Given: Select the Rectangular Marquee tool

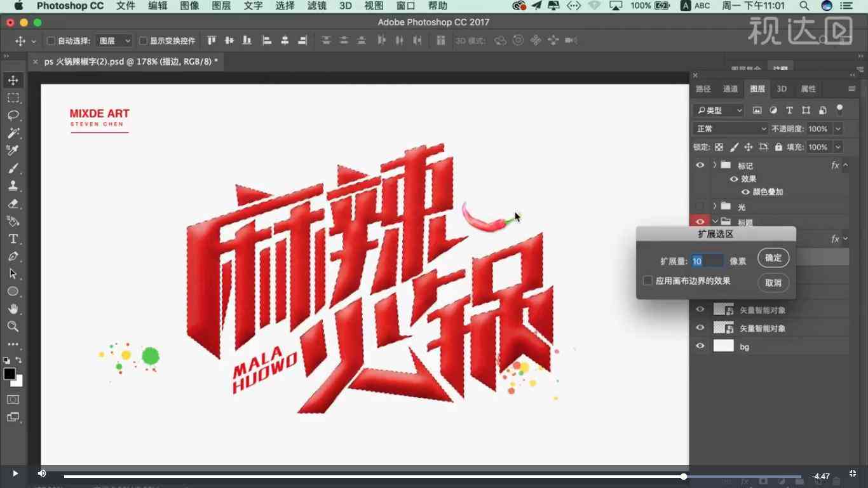Looking at the screenshot, I should (13, 98).
